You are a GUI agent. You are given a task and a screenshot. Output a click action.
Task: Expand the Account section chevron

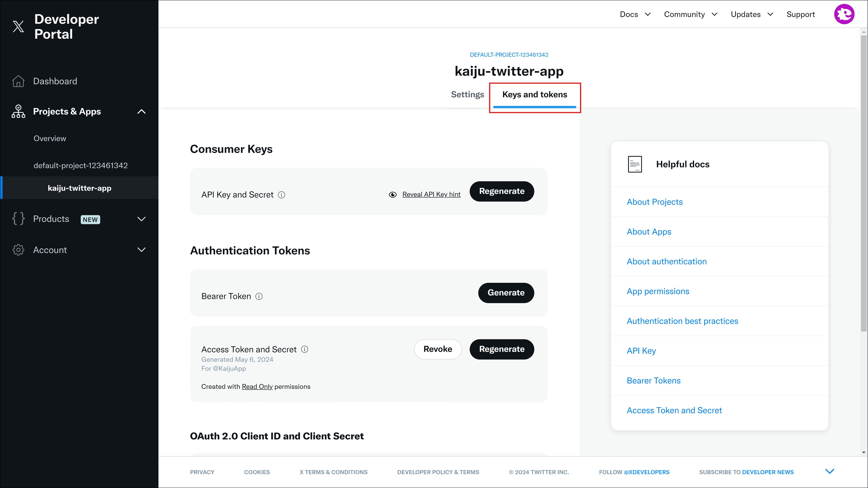142,250
